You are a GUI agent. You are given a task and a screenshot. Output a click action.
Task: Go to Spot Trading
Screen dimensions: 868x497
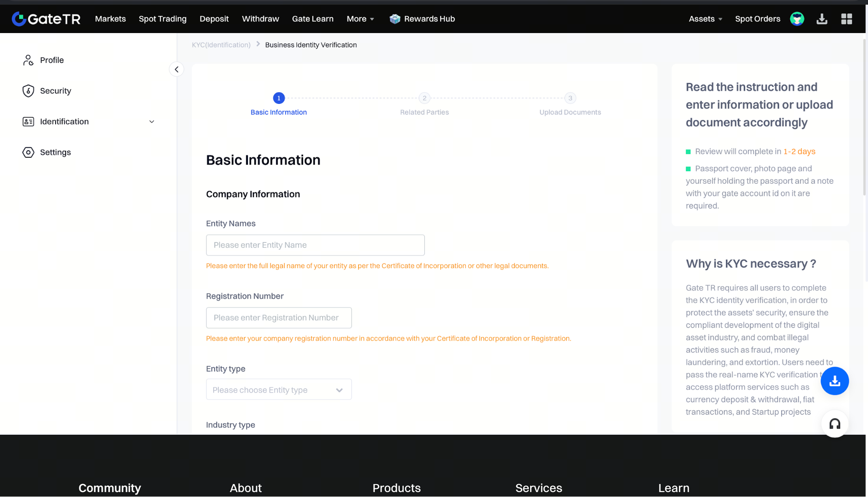(162, 19)
